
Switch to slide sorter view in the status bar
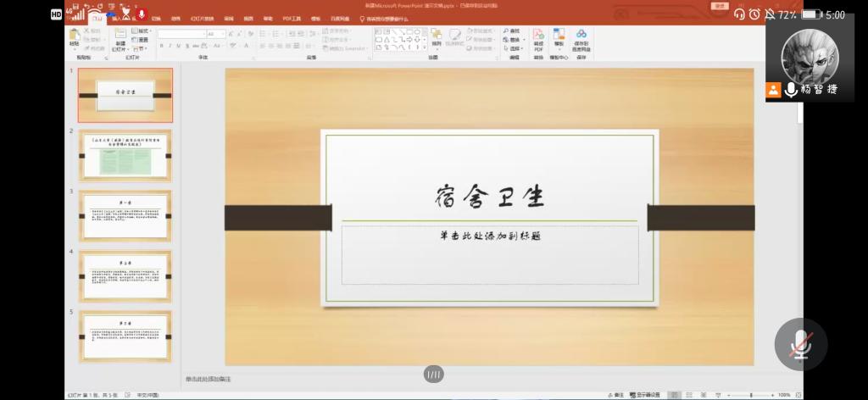(687, 395)
